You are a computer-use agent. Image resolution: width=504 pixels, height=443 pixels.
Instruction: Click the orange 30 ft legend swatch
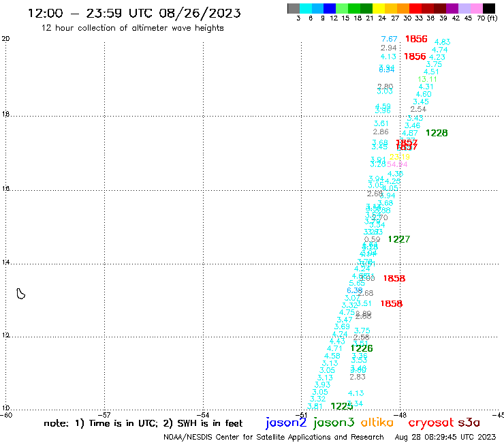[403, 8]
